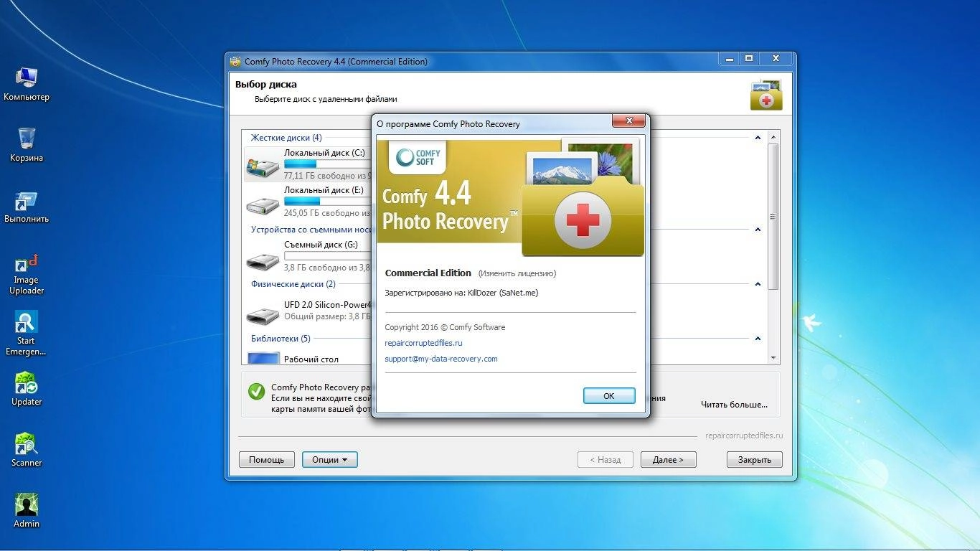Click the Изменить лицензию link
This screenshot has width=980, height=551.
(517, 273)
